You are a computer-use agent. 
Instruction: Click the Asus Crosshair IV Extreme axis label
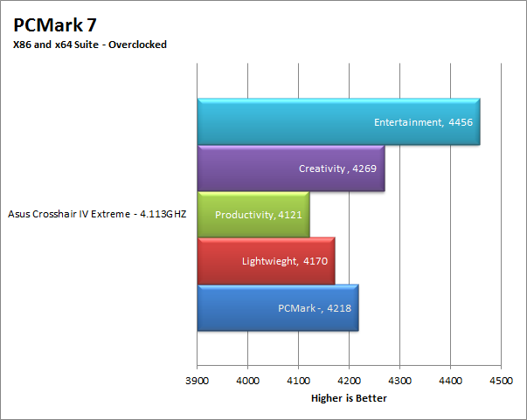(97, 214)
